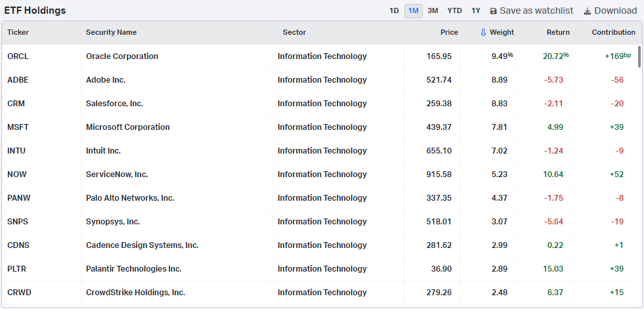Image resolution: width=644 pixels, height=309 pixels.
Task: Click the download arrow icon
Action: pyautogui.click(x=588, y=11)
